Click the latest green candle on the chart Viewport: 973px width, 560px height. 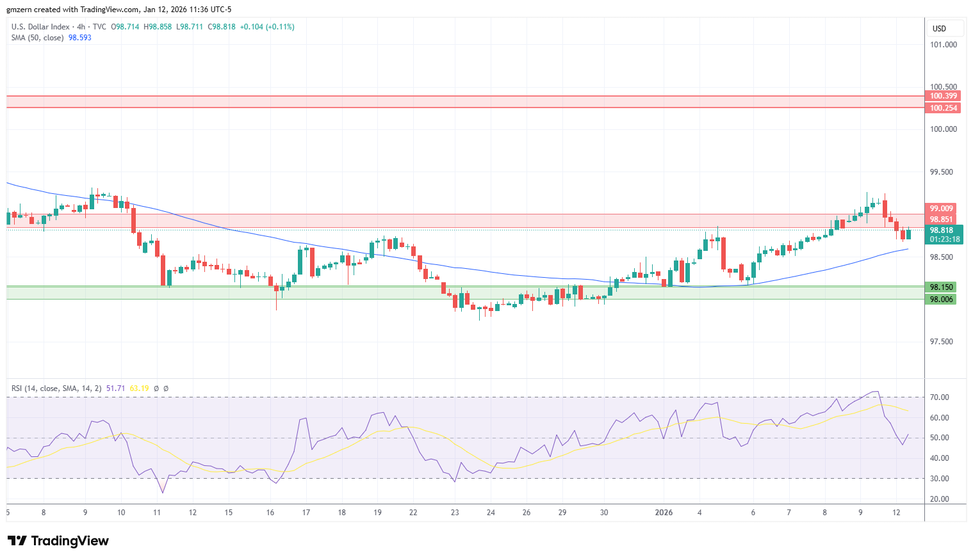[x=908, y=234]
